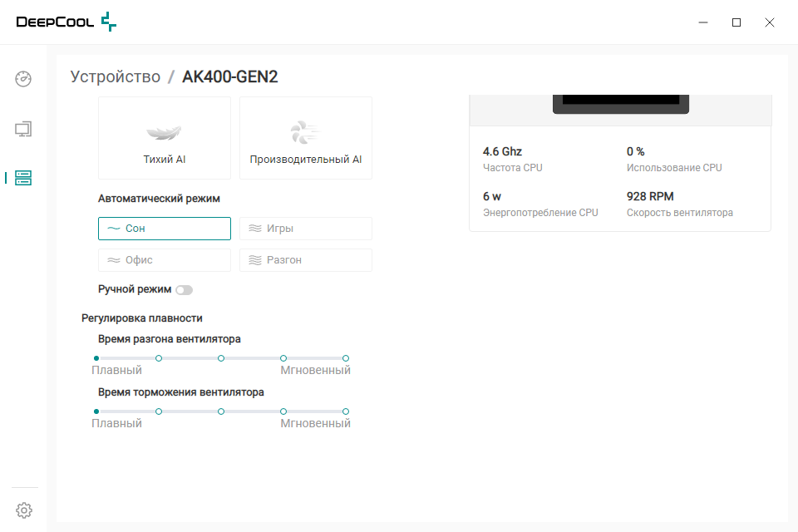The image size is (798, 532).
Task: Select the device list sidebar icon
Action: [x=23, y=178]
